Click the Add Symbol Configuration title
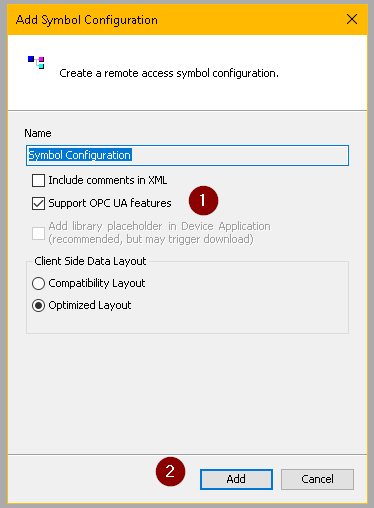The image size is (374, 508). [x=87, y=20]
